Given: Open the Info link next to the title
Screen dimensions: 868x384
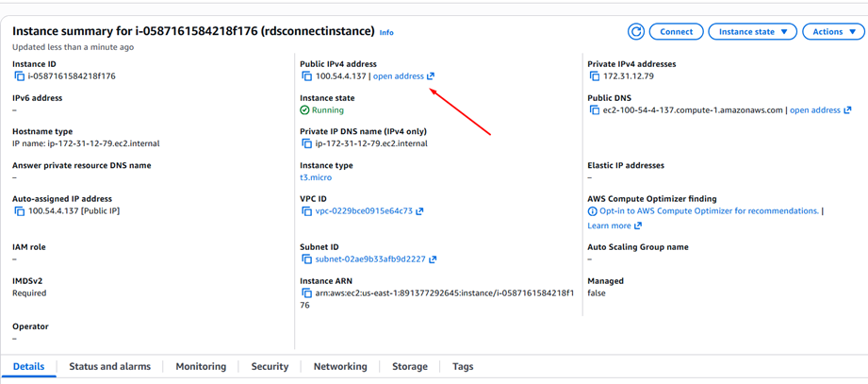Looking at the screenshot, I should point(386,33).
